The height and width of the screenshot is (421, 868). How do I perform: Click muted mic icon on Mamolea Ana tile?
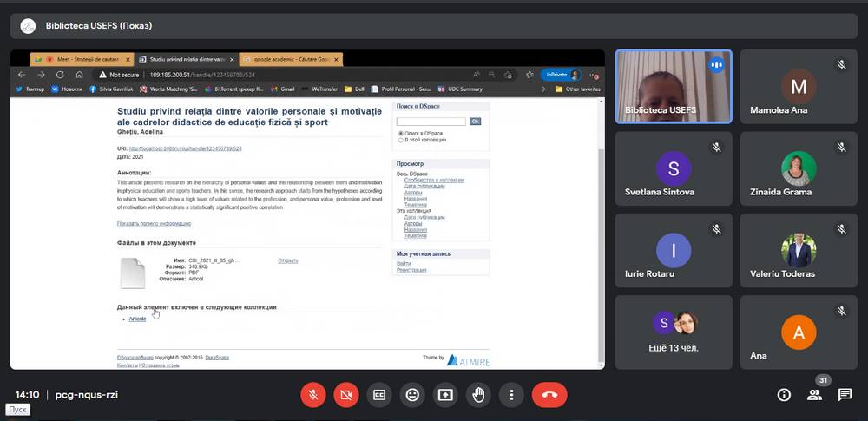click(x=841, y=65)
